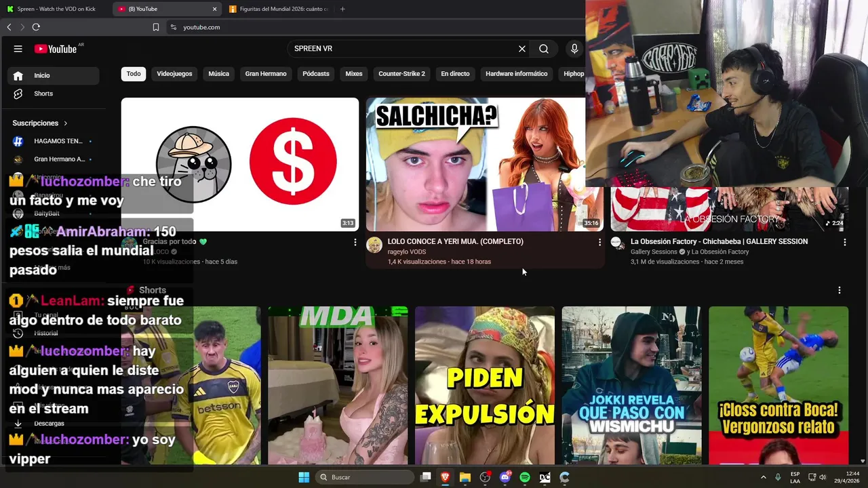This screenshot has width=868, height=488.
Task: Click the search magnifier button
Action: (x=544, y=49)
